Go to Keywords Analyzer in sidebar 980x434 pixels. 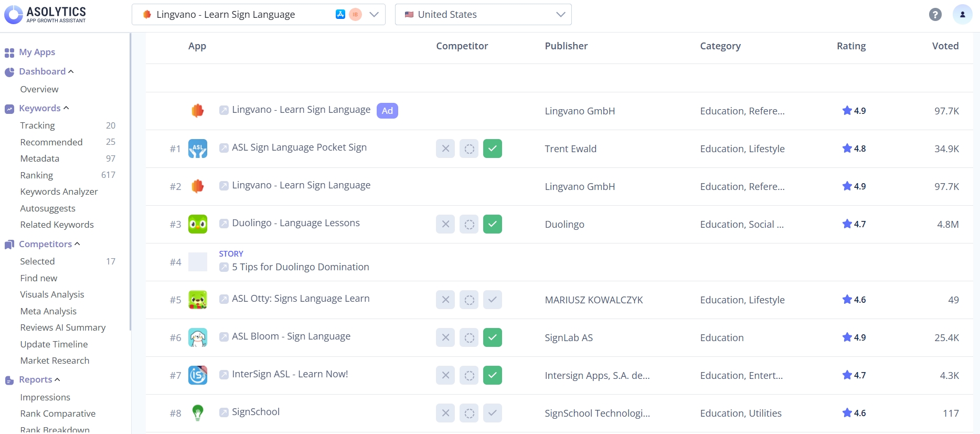[x=59, y=192]
